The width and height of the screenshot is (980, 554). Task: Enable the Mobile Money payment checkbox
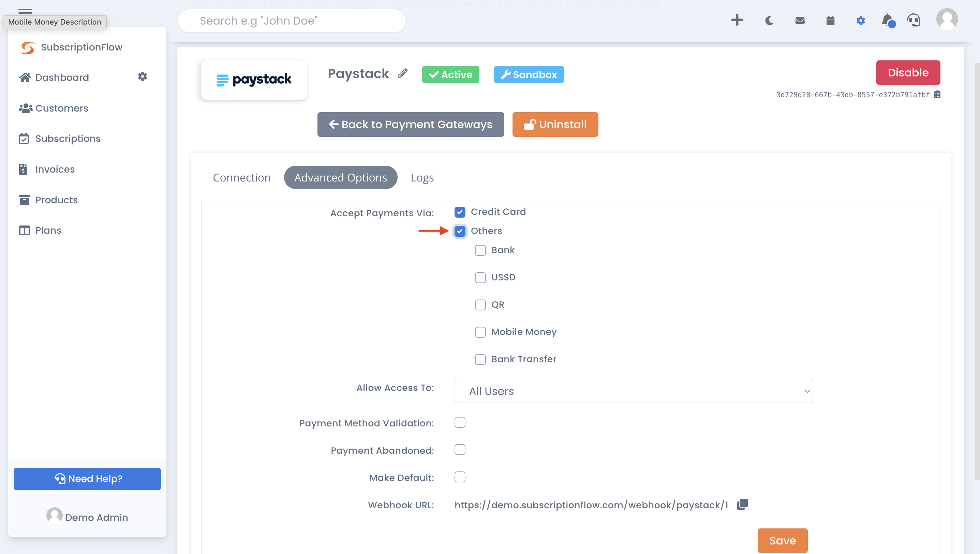480,332
